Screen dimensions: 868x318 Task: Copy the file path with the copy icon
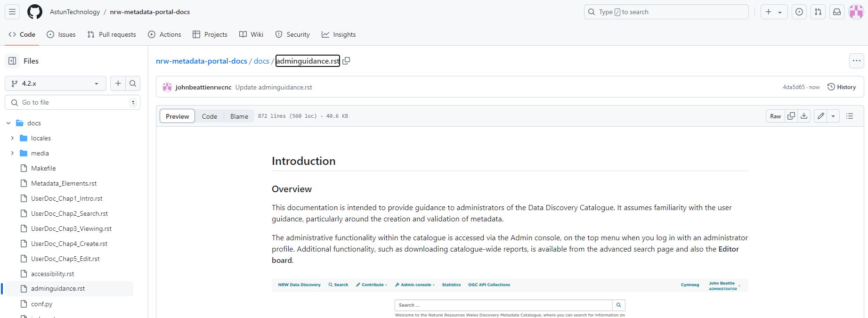point(346,61)
